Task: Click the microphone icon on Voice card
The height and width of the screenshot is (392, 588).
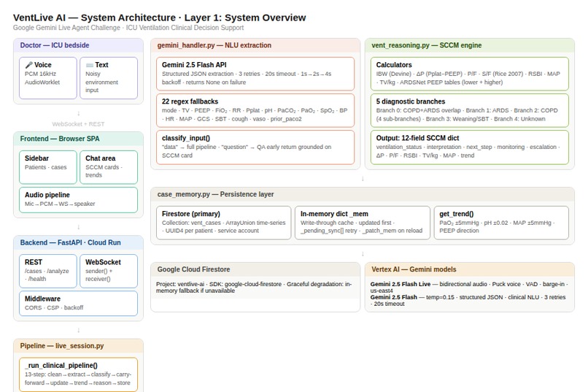Action: click(28, 65)
